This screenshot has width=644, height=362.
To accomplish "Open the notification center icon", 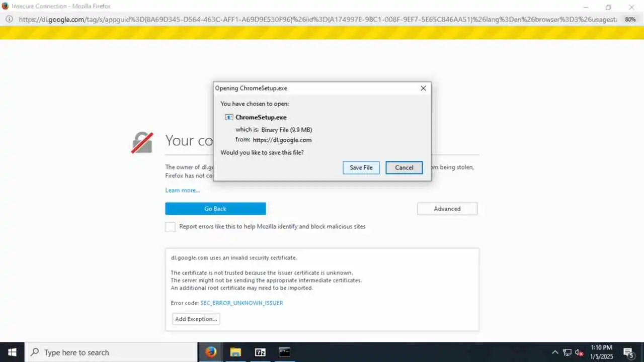I will pyautogui.click(x=628, y=352).
